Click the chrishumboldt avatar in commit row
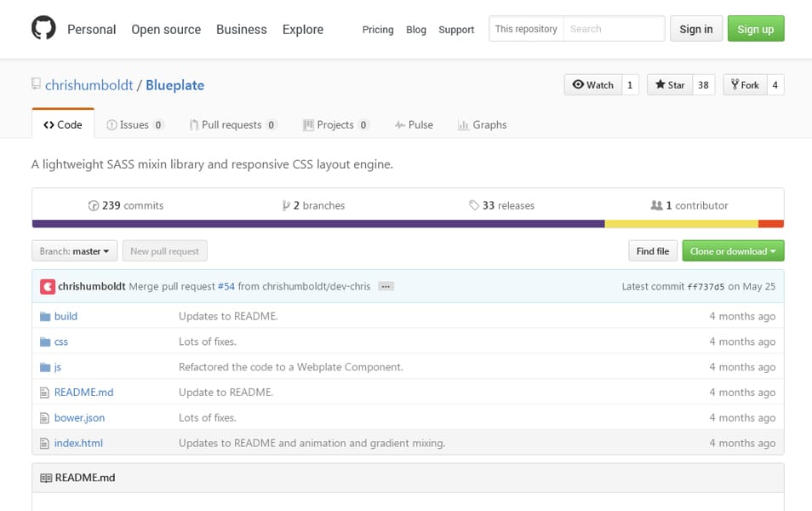 tap(48, 287)
